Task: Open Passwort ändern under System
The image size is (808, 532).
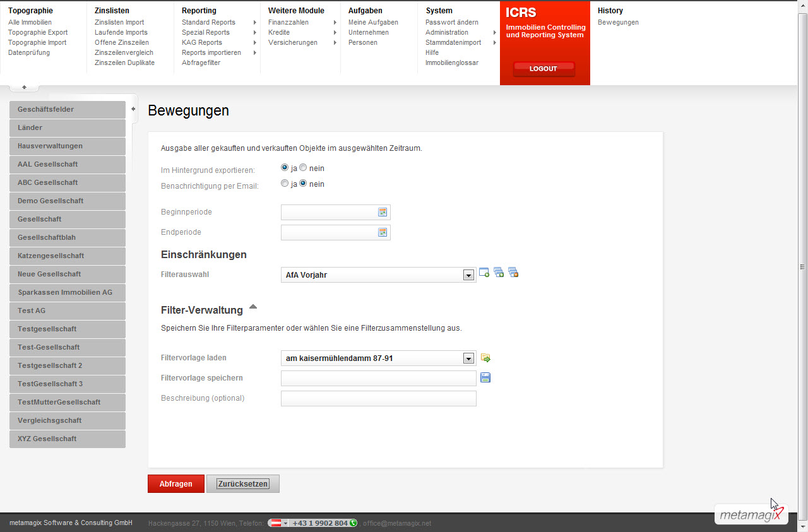Action: (452, 22)
